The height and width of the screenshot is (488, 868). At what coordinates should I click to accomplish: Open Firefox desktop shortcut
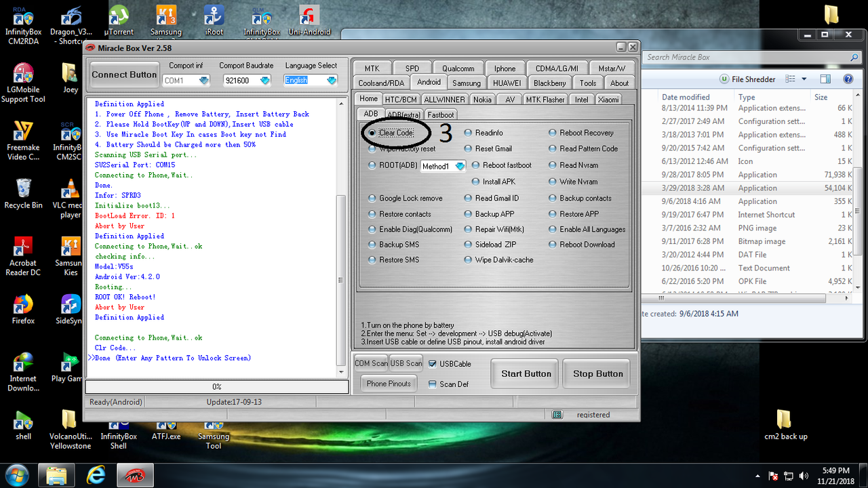23,309
